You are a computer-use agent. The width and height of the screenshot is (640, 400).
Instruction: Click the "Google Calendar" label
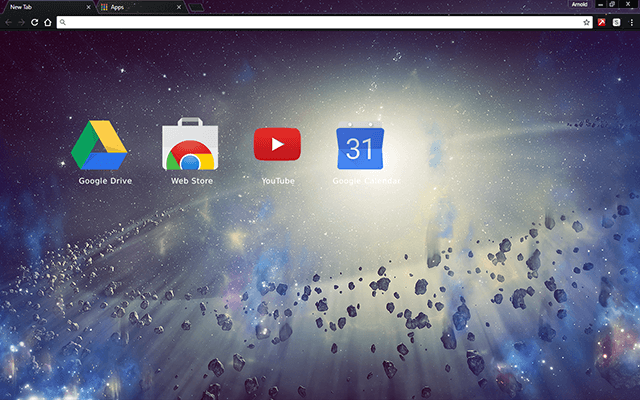[366, 181]
